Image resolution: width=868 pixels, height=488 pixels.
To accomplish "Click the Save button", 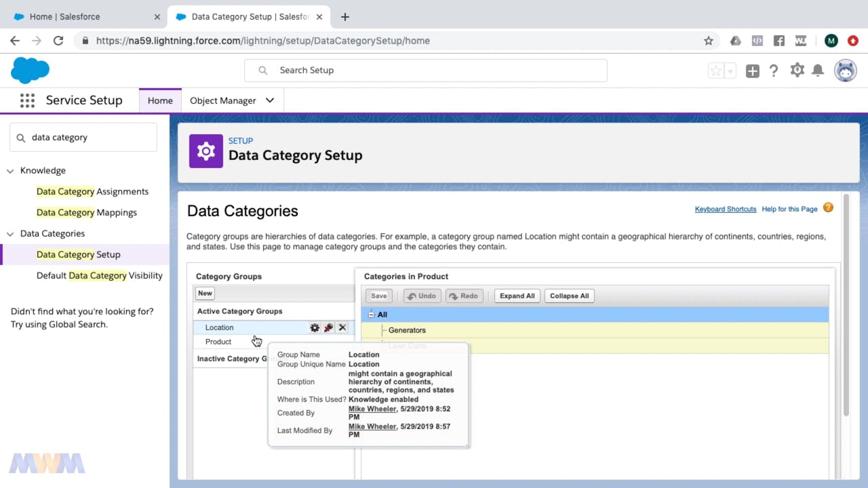I will coord(379,296).
